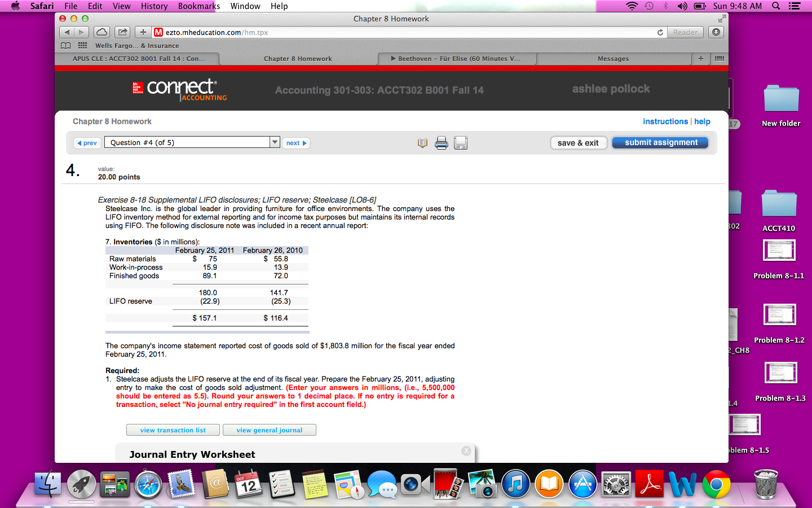This screenshot has width=812, height=508.
Task: Open the eBook icon in homework toolbar
Action: [422, 143]
